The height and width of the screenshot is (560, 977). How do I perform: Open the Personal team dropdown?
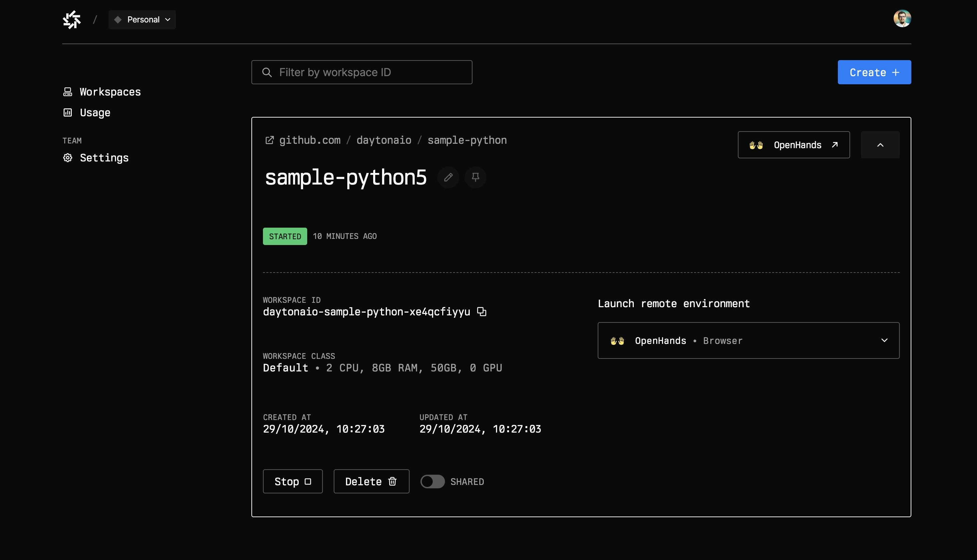[142, 20]
